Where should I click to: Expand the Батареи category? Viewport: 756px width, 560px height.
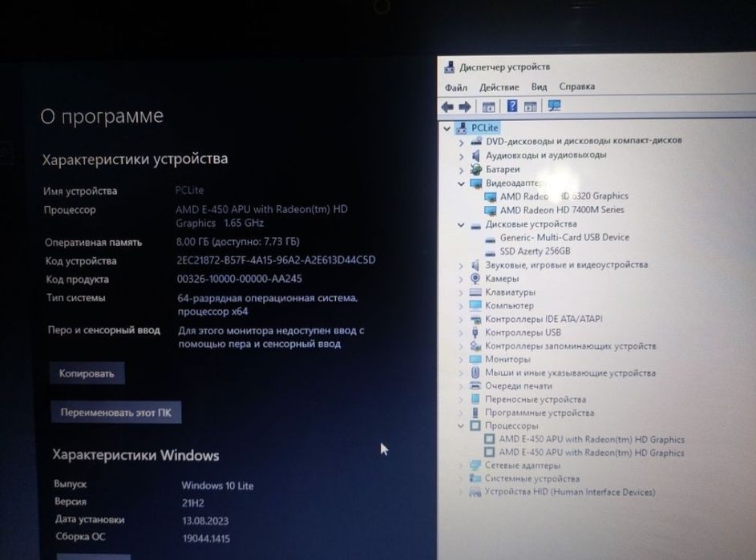462,170
